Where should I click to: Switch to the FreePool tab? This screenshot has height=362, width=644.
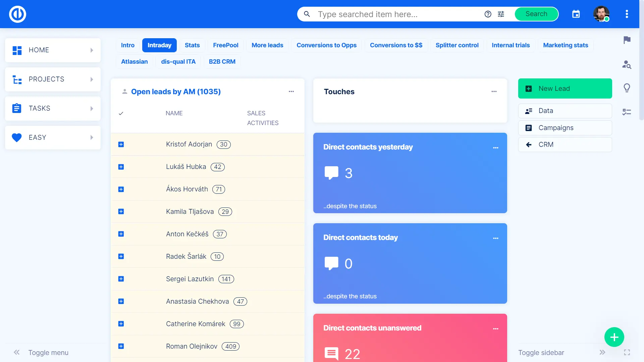point(225,45)
